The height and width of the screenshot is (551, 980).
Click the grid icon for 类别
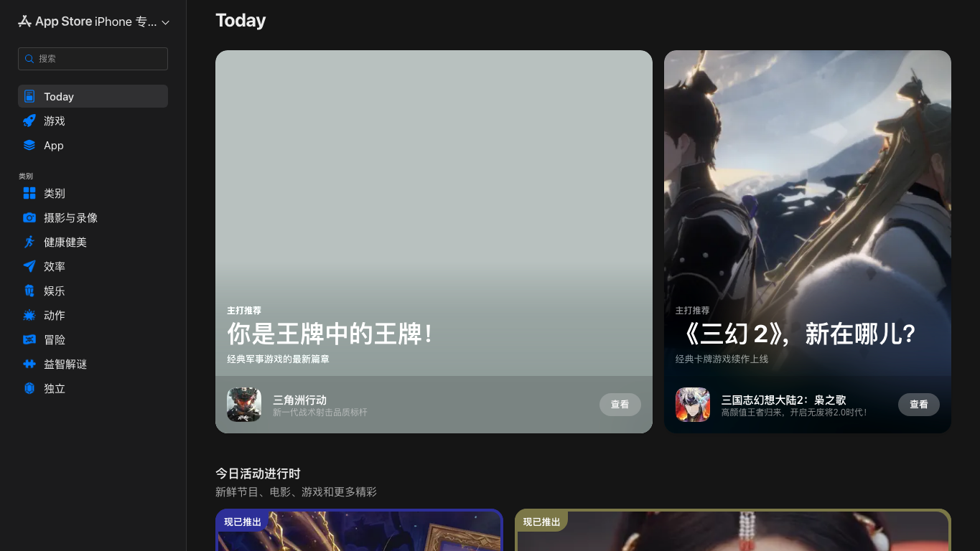[29, 193]
